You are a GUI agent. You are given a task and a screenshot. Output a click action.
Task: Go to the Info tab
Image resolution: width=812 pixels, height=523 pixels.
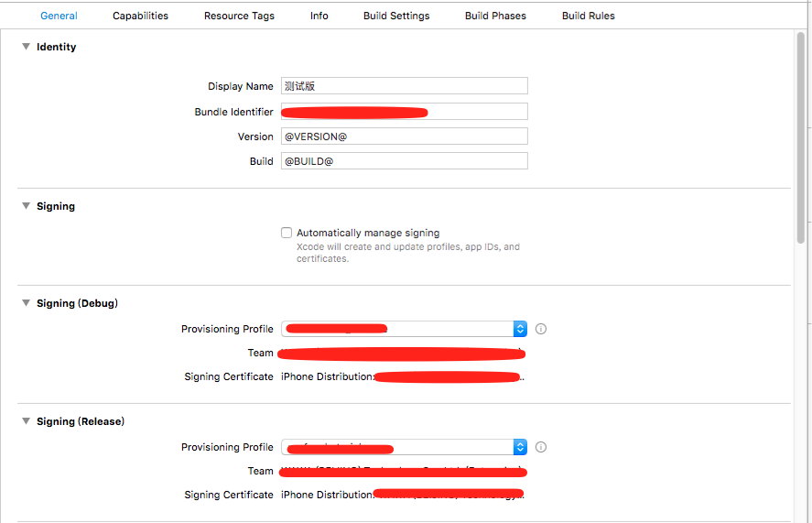[319, 16]
